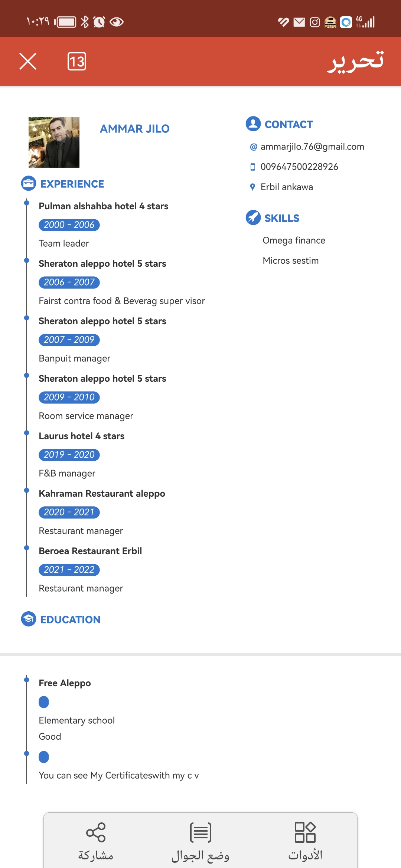Click the Education graduation cap icon
Viewport: 401px width, 868px height.
29,619
